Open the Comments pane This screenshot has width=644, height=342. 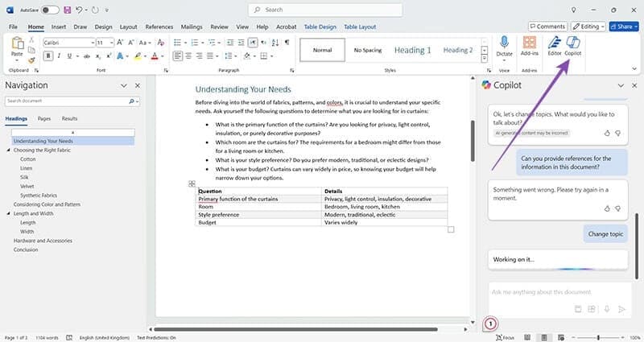[546, 27]
